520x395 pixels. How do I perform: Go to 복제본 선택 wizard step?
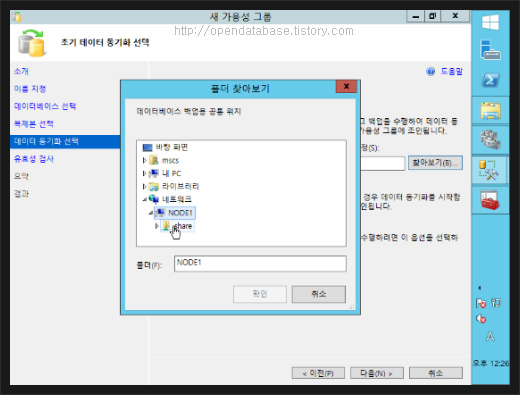coord(34,124)
